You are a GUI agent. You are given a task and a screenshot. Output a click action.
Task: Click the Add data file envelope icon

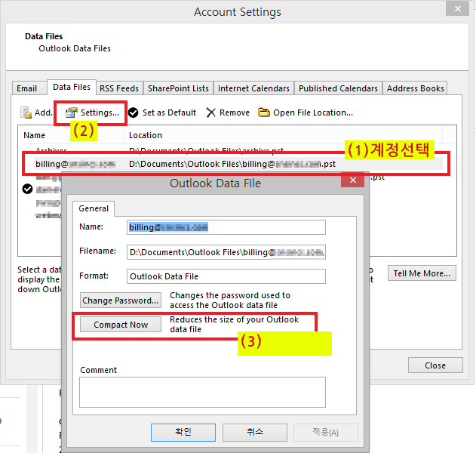tap(26, 112)
